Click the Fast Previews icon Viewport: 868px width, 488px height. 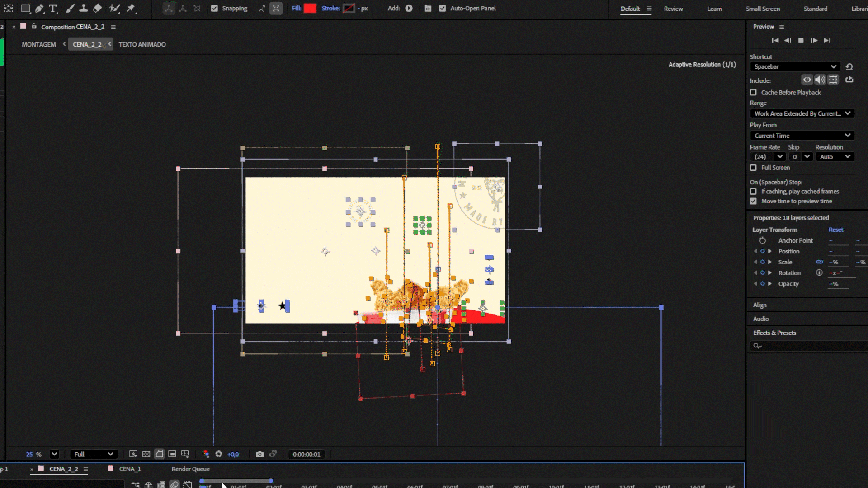(x=133, y=454)
